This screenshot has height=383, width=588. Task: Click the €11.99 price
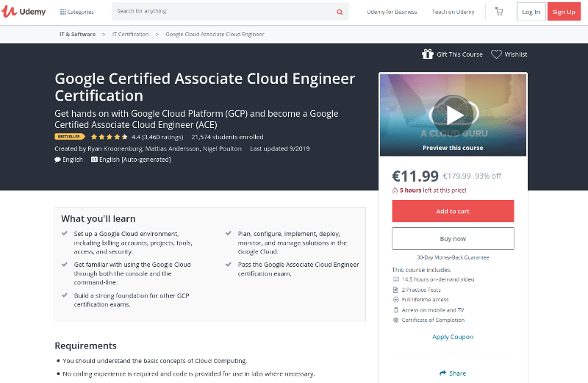(x=415, y=176)
